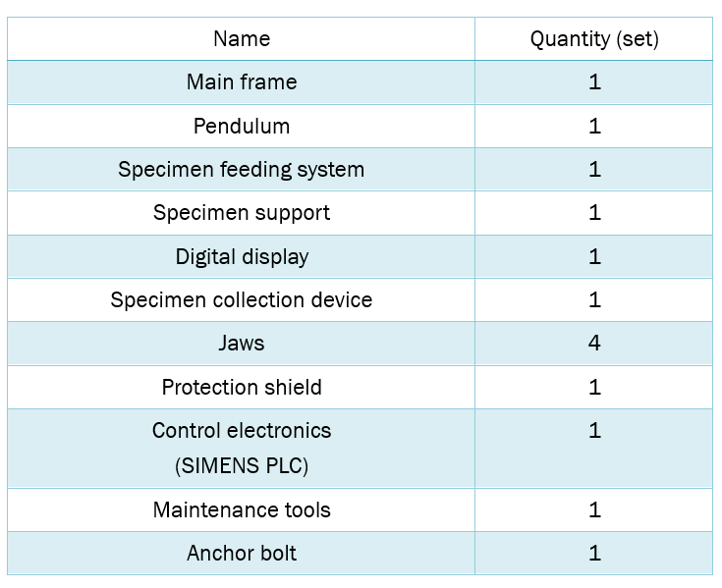Select the "Quantity (set)" column header
Image resolution: width=722 pixels, height=588 pixels.
594,39
